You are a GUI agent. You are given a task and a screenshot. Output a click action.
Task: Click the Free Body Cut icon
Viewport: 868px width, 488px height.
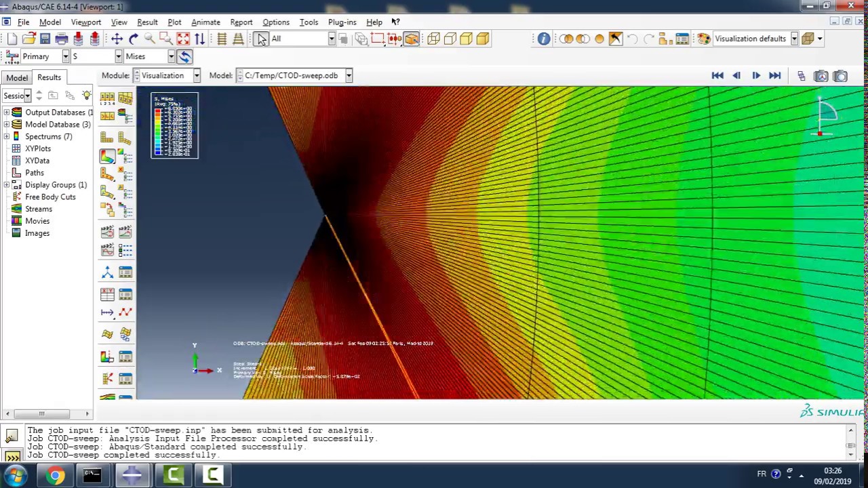[107, 378]
